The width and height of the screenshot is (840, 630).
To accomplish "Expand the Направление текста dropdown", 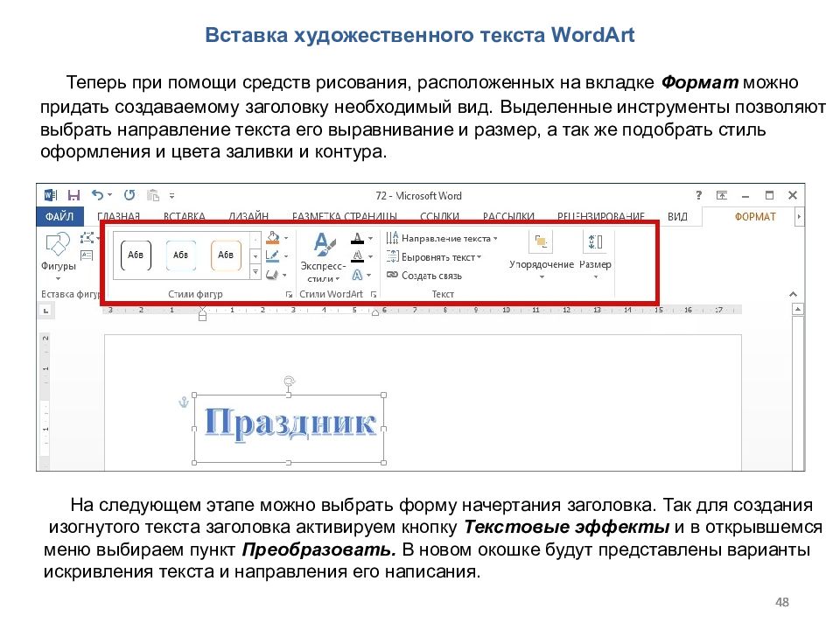I will 495,238.
